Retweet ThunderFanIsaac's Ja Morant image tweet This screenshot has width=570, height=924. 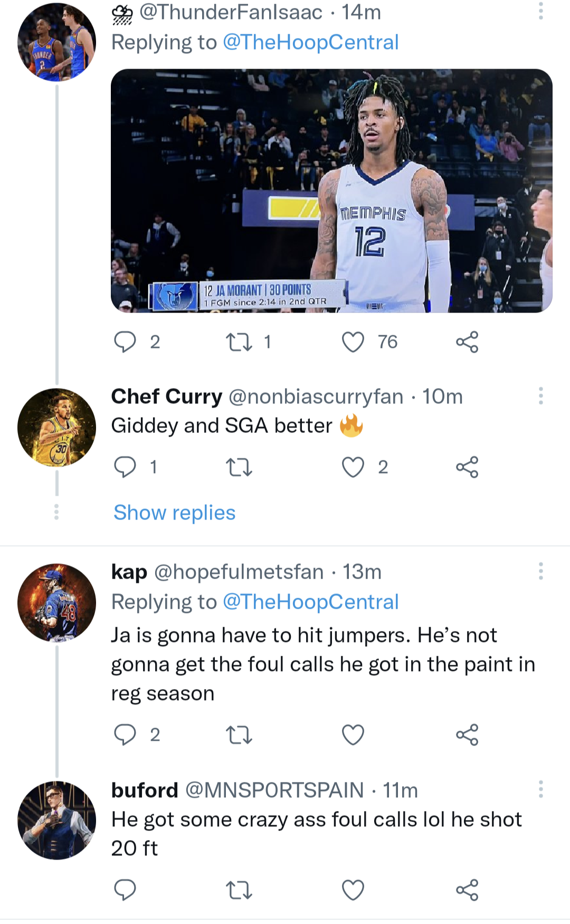239,342
